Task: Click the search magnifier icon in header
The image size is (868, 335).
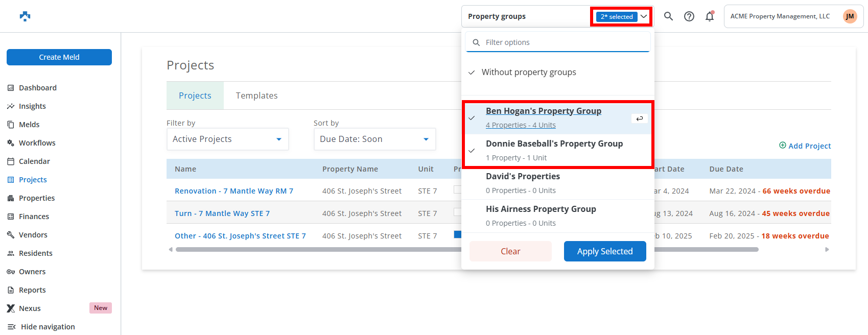Action: click(668, 16)
